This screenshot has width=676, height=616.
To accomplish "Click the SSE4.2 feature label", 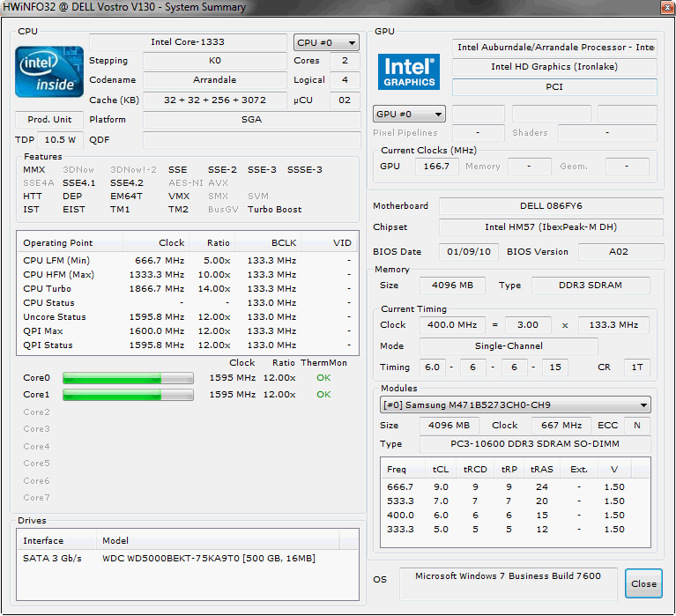I will 127,183.
